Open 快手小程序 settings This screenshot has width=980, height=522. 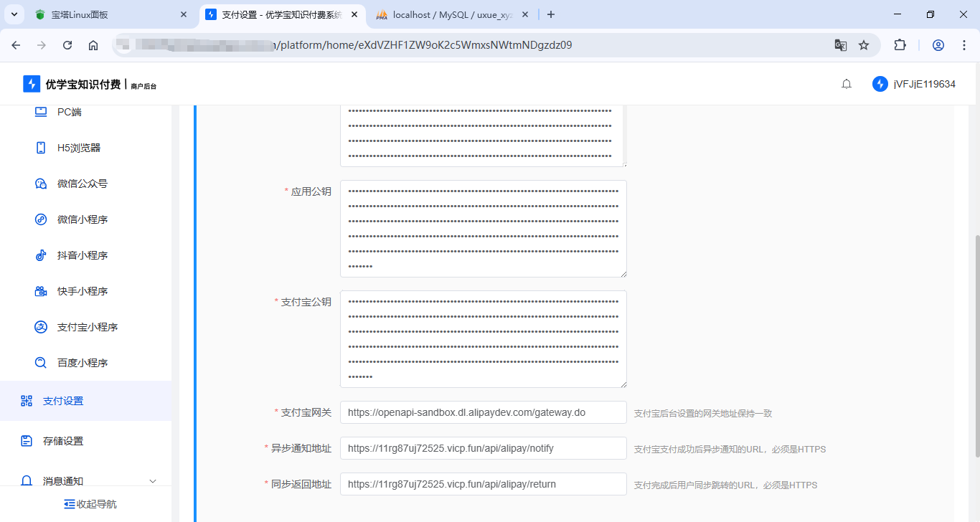(82, 291)
